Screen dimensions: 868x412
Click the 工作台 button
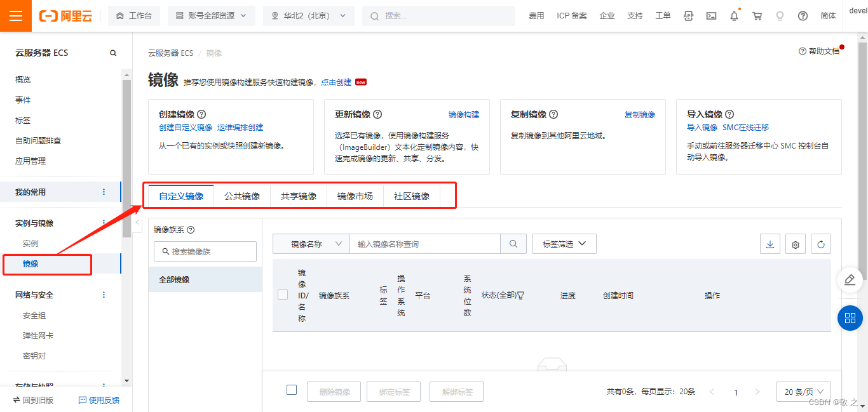[134, 16]
